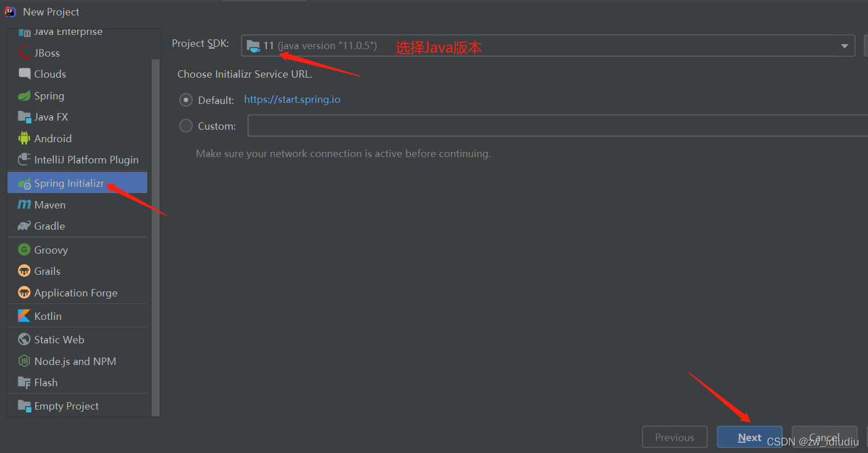Select Spring Initializr entry

coord(78,183)
